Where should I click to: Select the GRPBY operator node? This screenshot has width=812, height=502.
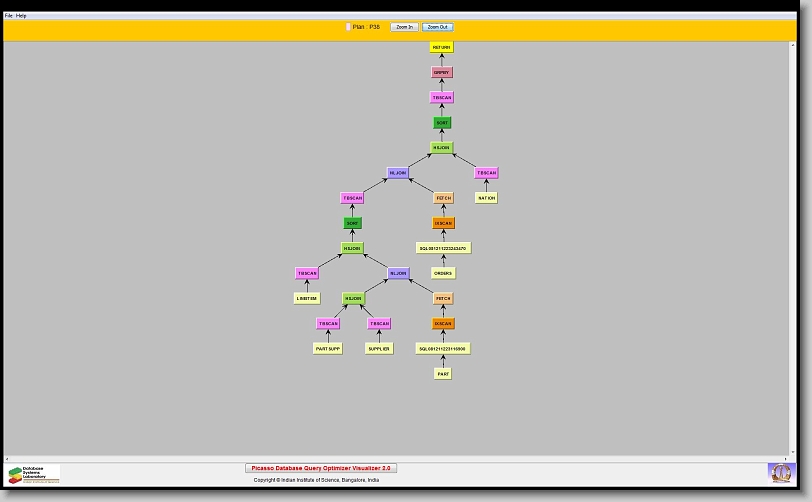click(442, 72)
